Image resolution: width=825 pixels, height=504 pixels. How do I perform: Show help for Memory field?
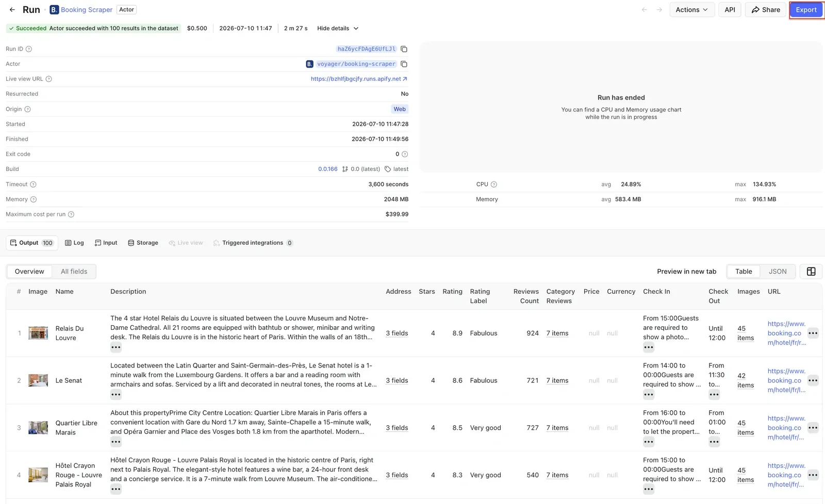(x=34, y=199)
